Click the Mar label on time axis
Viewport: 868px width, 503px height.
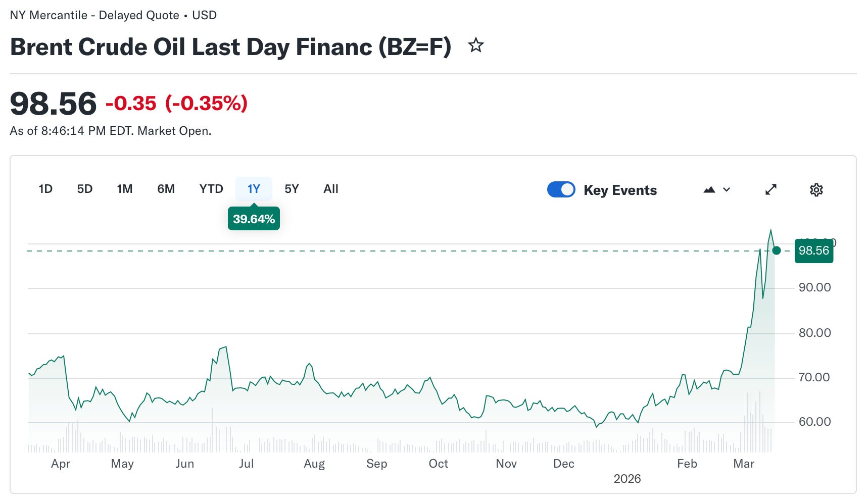click(744, 464)
